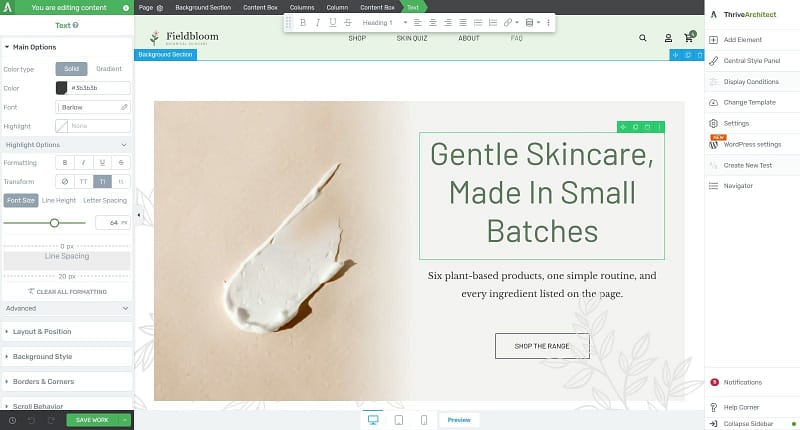The width and height of the screenshot is (800, 430).
Task: Open the Highlight color swatch
Action: point(62,126)
